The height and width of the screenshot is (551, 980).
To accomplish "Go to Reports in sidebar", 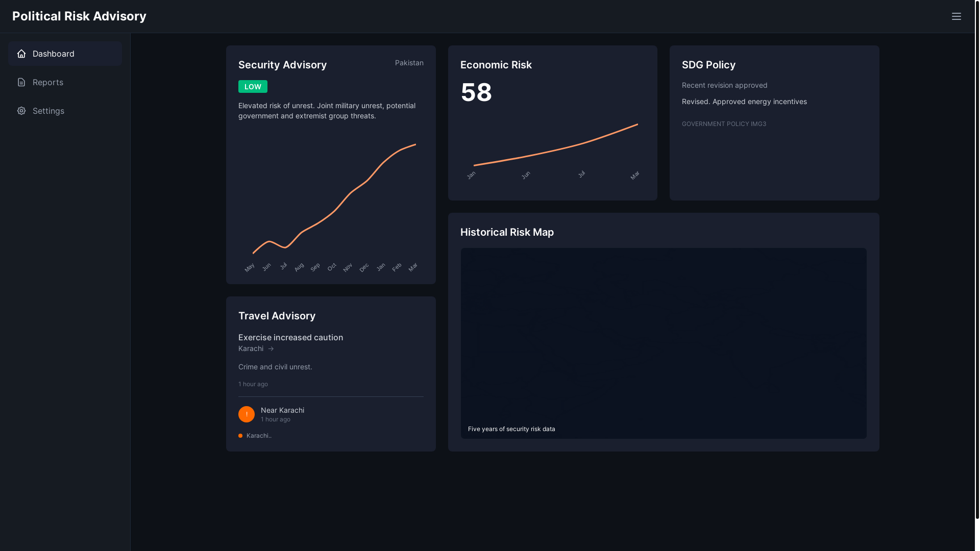I will pyautogui.click(x=65, y=82).
